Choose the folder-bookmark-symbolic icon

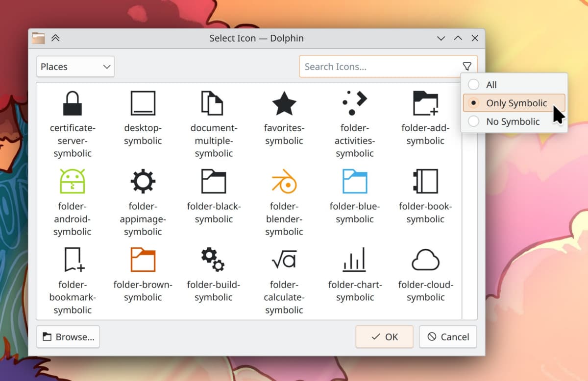pos(74,260)
